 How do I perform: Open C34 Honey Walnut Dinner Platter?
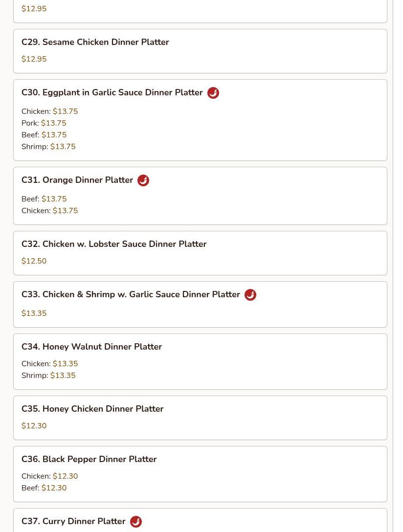200,362
